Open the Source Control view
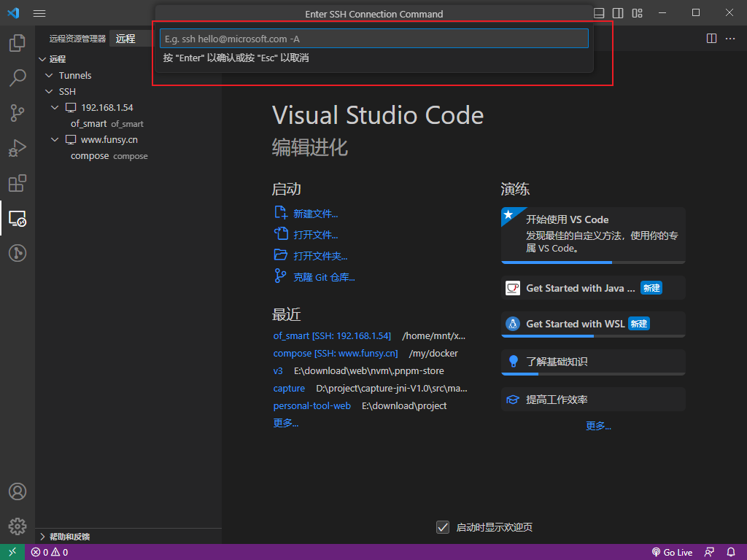The height and width of the screenshot is (560, 747). pyautogui.click(x=18, y=113)
